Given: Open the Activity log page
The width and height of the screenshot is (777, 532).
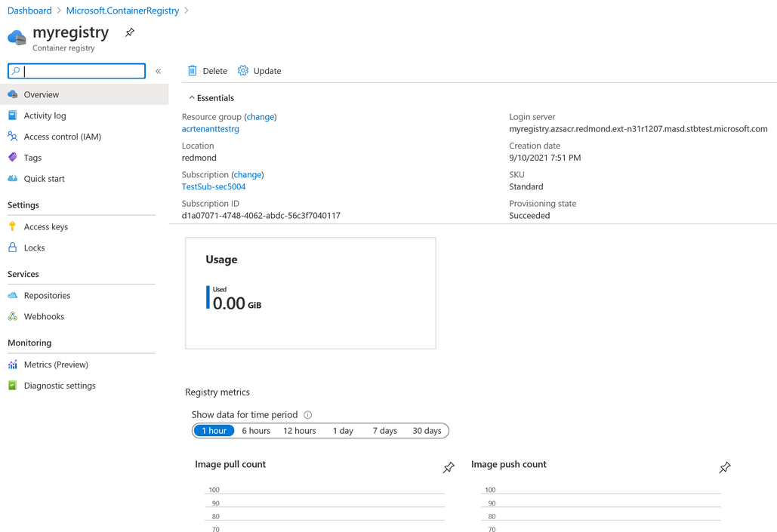Looking at the screenshot, I should [85, 115].
